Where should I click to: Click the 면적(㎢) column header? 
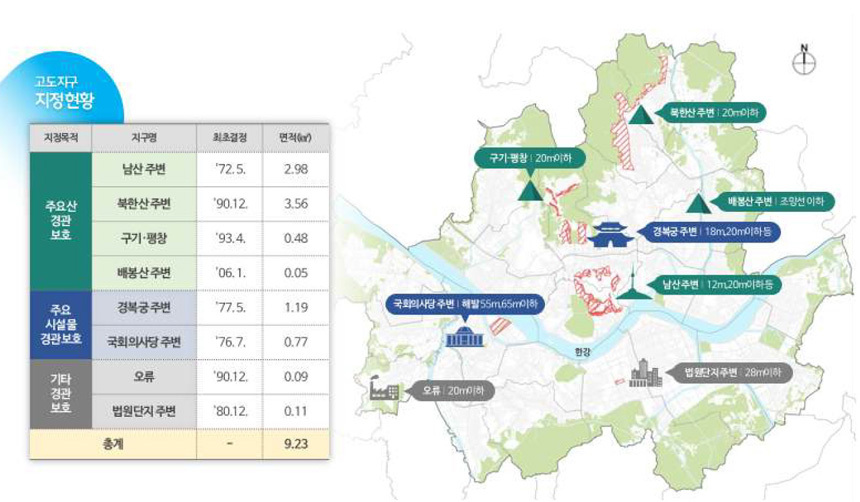[295, 137]
